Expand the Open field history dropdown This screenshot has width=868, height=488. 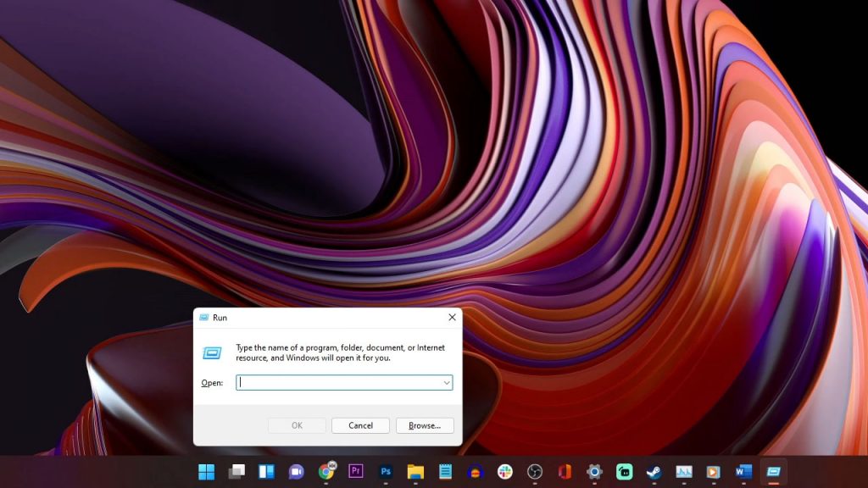tap(446, 383)
